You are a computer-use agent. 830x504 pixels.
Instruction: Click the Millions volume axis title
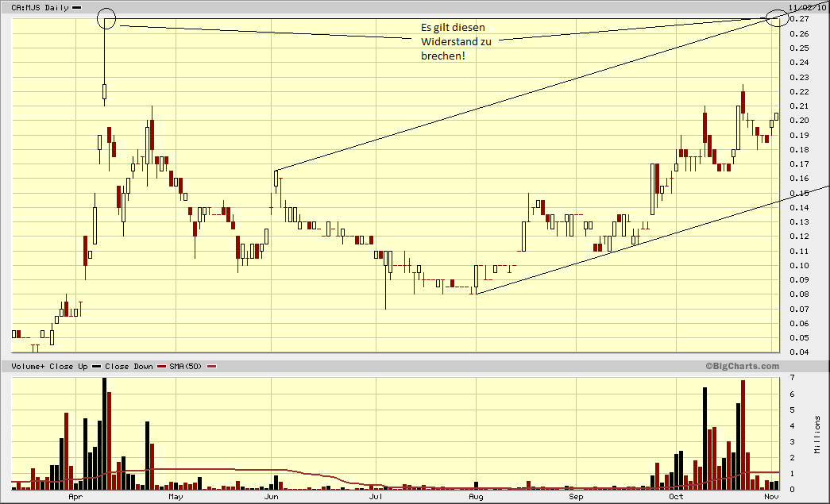[818, 434]
